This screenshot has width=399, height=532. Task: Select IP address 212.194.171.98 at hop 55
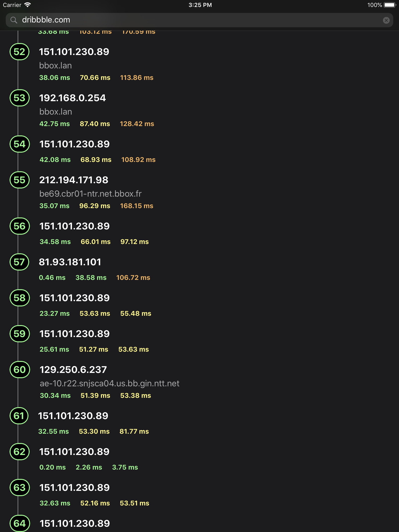(74, 180)
